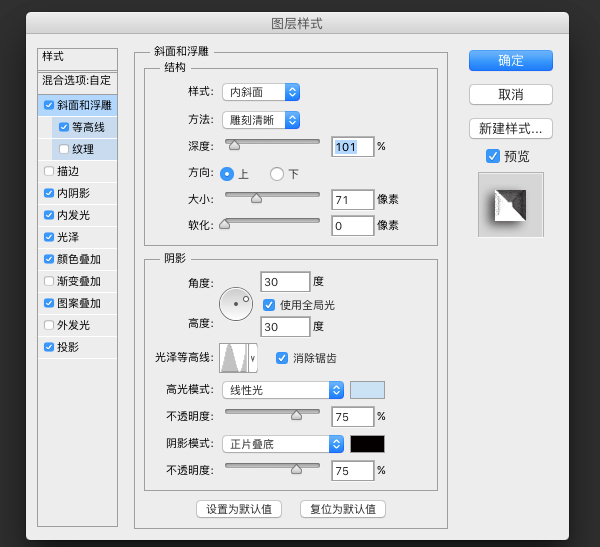
Task: Click the style preview thumbnail
Action: [510, 205]
